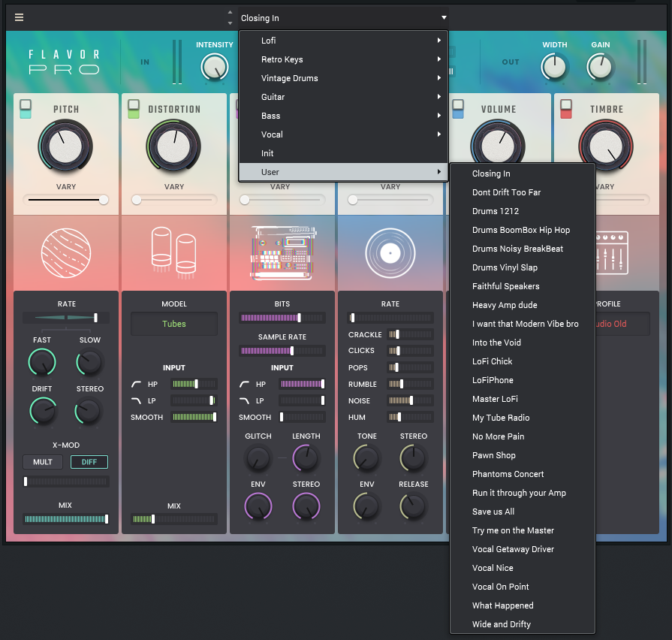672x640 pixels.
Task: Toggle the Pitch module power switch
Action: 26,109
